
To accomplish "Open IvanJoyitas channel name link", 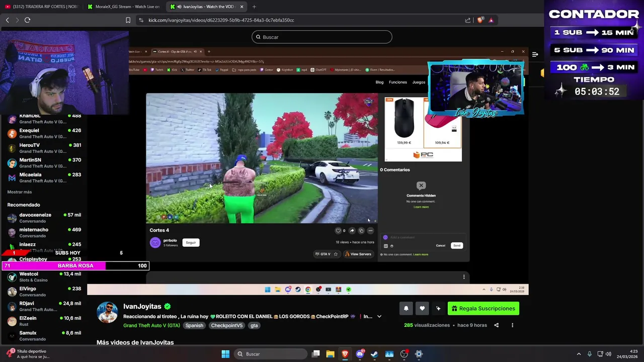I will click(142, 306).
